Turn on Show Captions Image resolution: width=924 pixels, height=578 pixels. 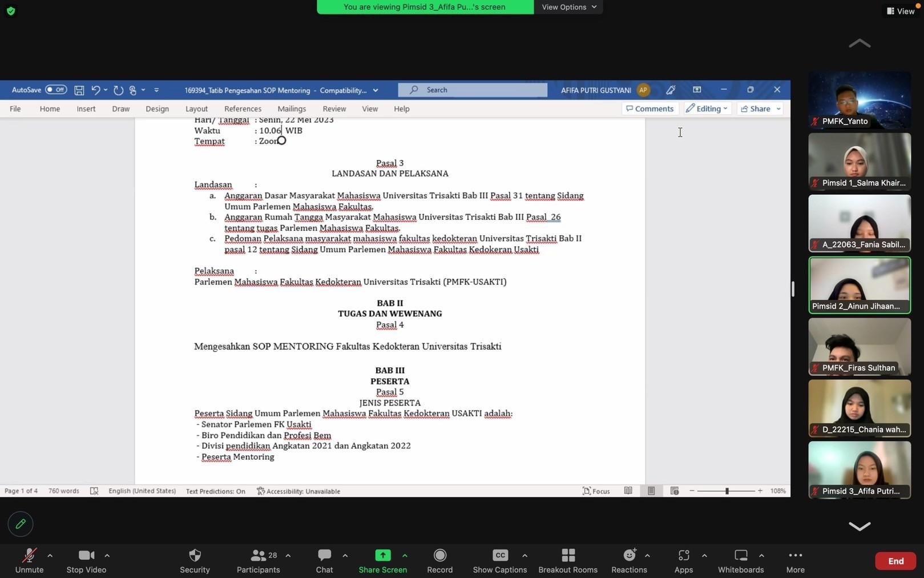click(499, 561)
